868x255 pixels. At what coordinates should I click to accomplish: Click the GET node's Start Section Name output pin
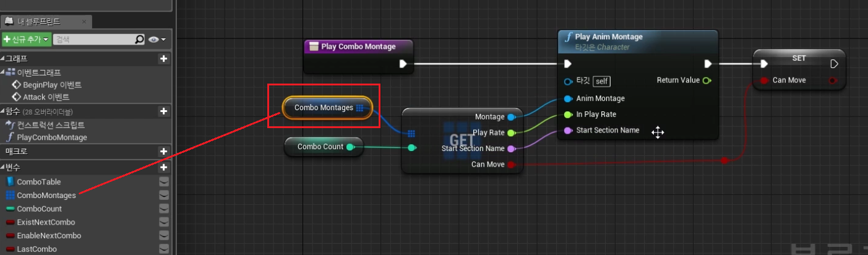click(511, 149)
